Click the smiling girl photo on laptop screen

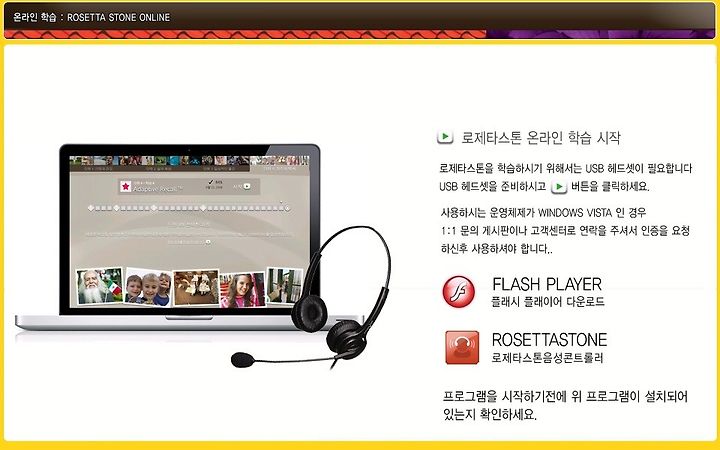243,290
